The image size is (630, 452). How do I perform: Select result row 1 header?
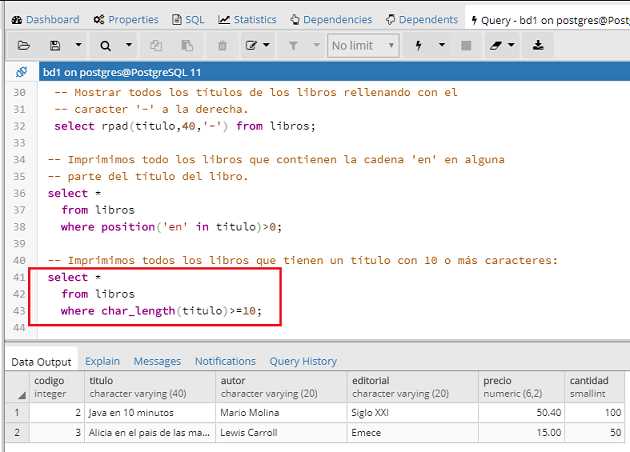tap(18, 413)
